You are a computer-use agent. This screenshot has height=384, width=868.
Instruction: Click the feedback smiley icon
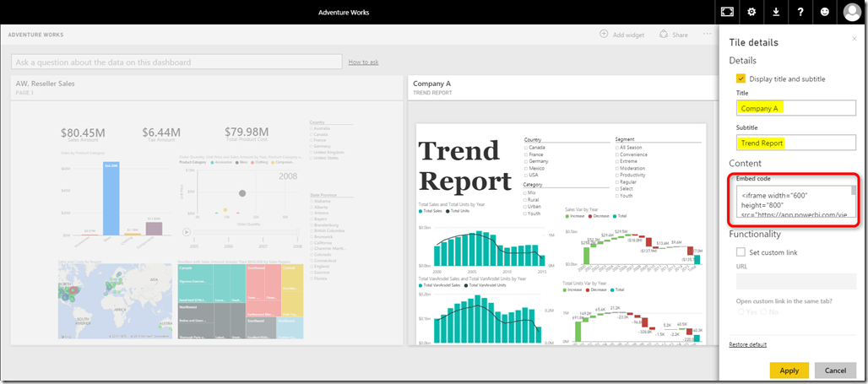825,12
